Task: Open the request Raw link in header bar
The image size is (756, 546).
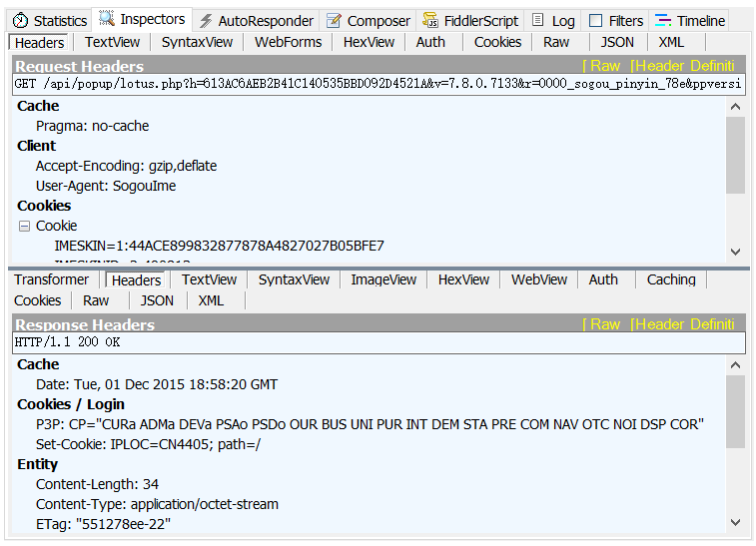Action: coord(602,66)
